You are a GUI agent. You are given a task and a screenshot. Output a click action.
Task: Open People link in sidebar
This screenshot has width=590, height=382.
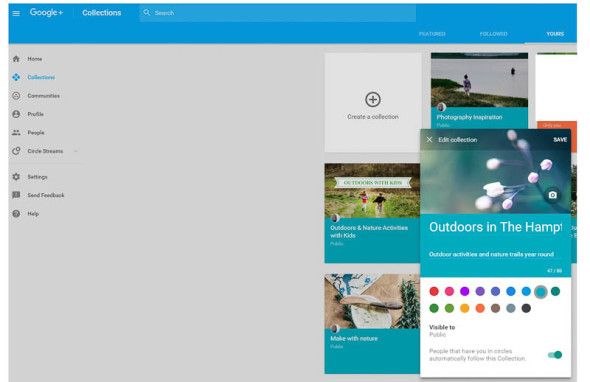[x=36, y=132]
